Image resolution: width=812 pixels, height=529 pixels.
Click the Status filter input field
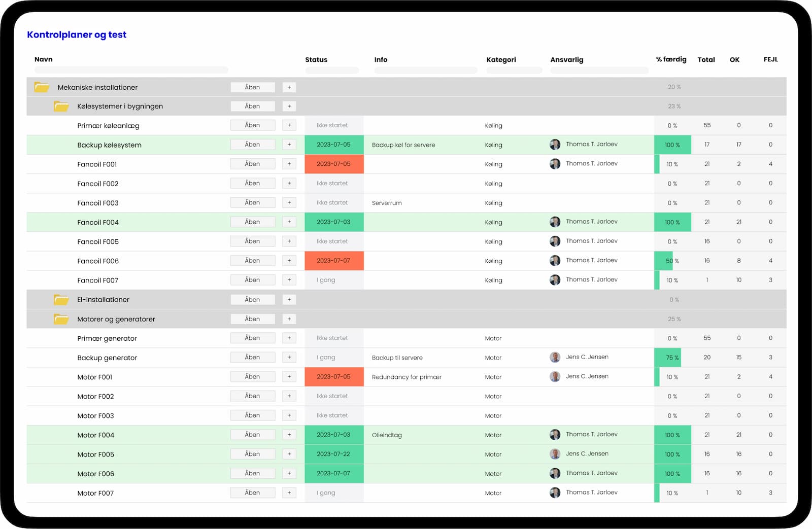pos(332,70)
